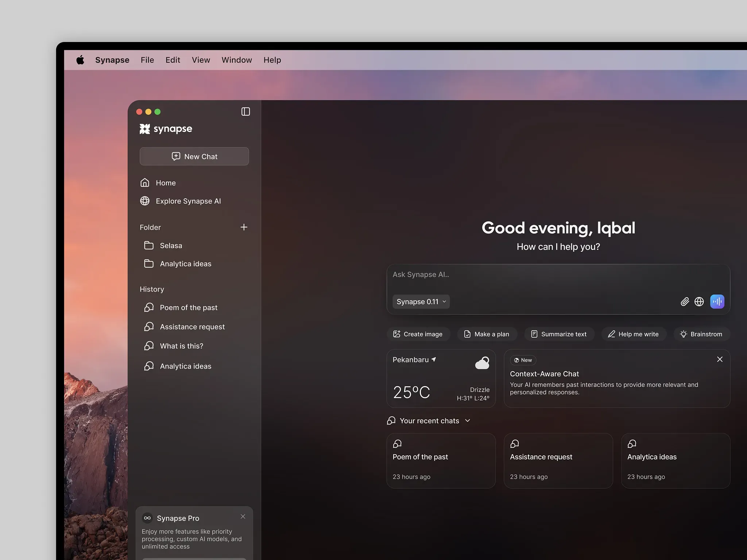747x560 pixels.
Task: Start a New Chat
Action: click(x=194, y=156)
